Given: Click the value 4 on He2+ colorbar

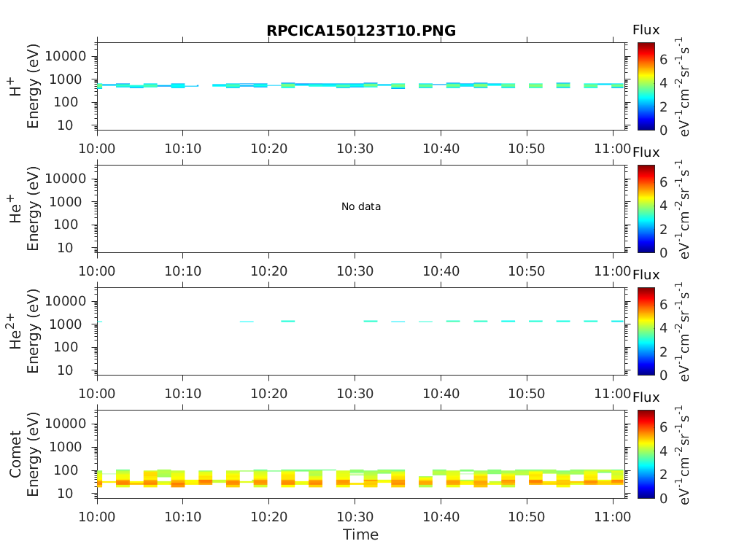Looking at the screenshot, I should [x=664, y=327].
